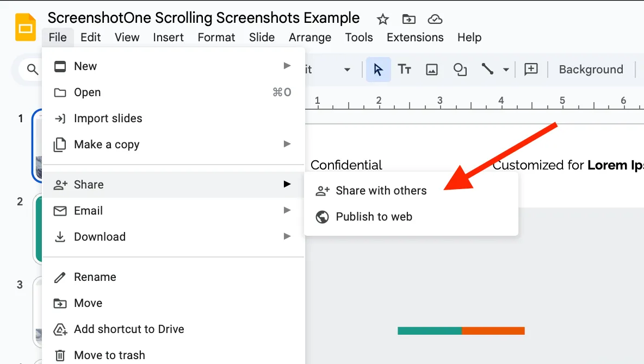644x364 pixels.
Task: Star this presentation as favorite
Action: pos(382,19)
